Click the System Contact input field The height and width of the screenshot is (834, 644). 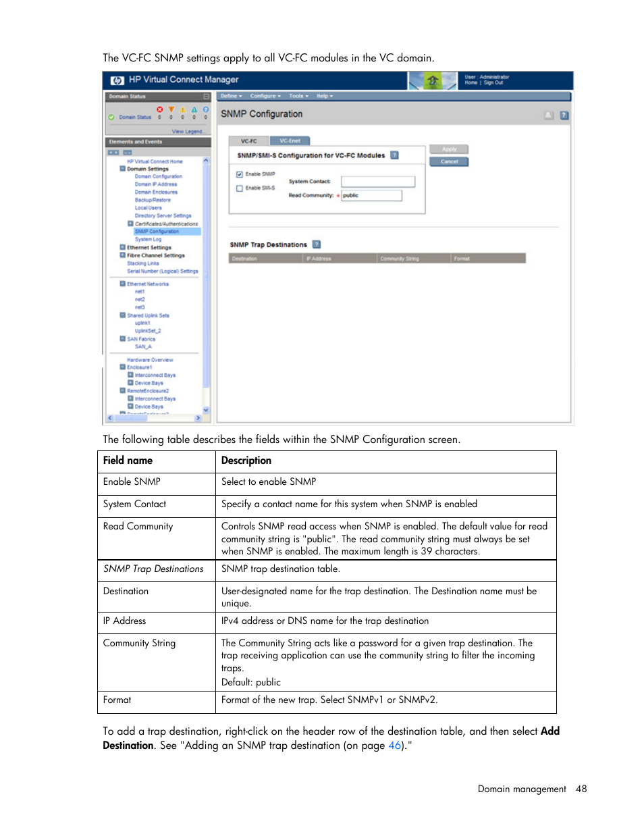click(x=378, y=182)
